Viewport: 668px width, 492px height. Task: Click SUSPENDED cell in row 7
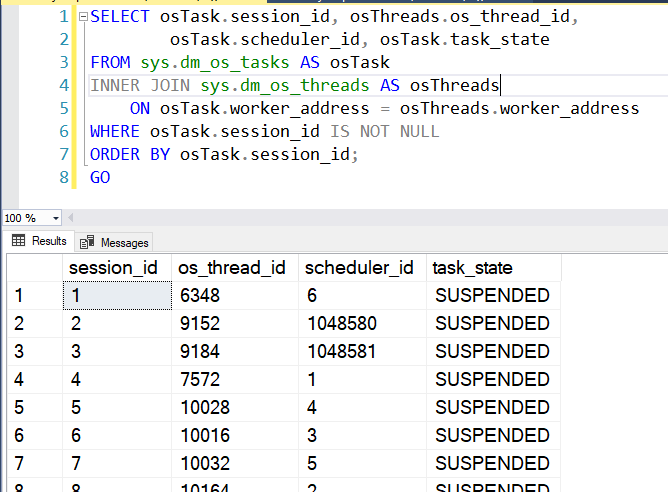pyautogui.click(x=493, y=463)
